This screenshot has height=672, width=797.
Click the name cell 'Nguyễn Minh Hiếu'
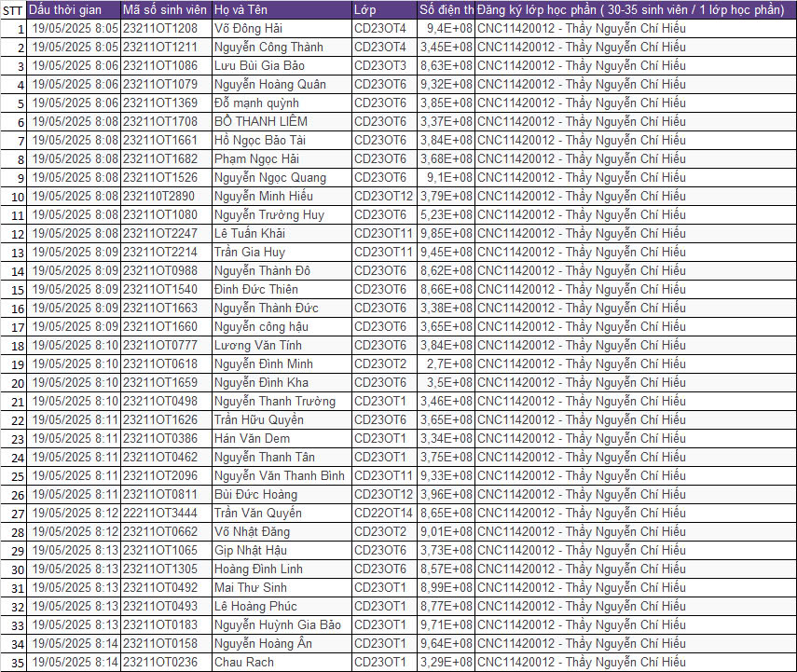[282, 197]
